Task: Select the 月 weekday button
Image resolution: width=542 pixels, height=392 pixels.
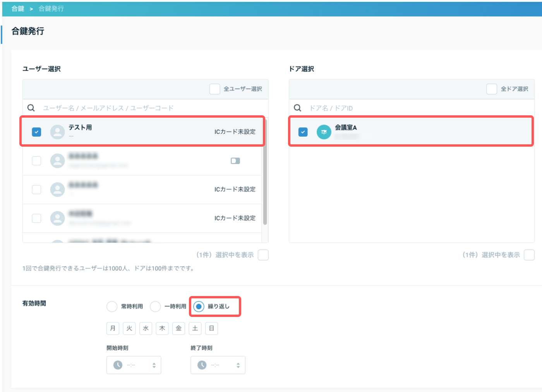Action: tap(113, 328)
